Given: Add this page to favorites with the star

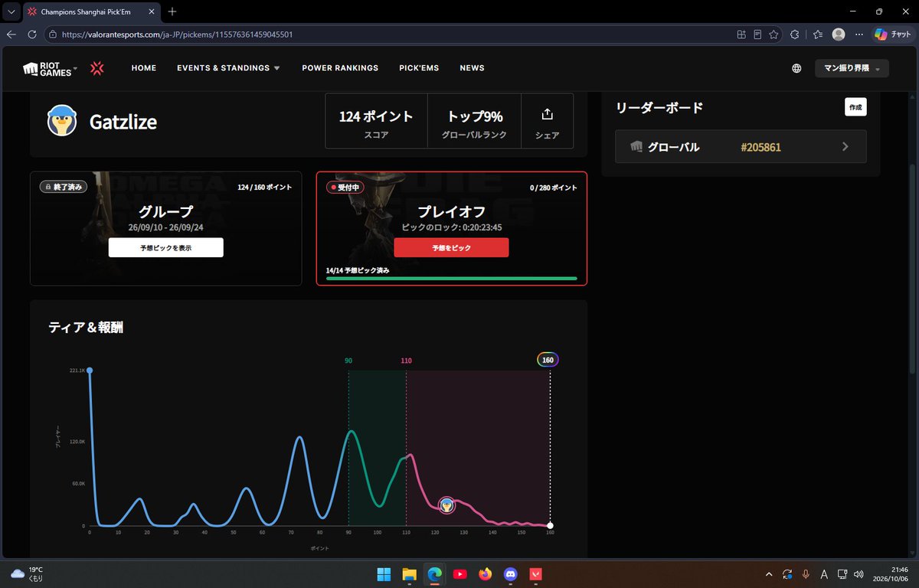Looking at the screenshot, I should (774, 34).
